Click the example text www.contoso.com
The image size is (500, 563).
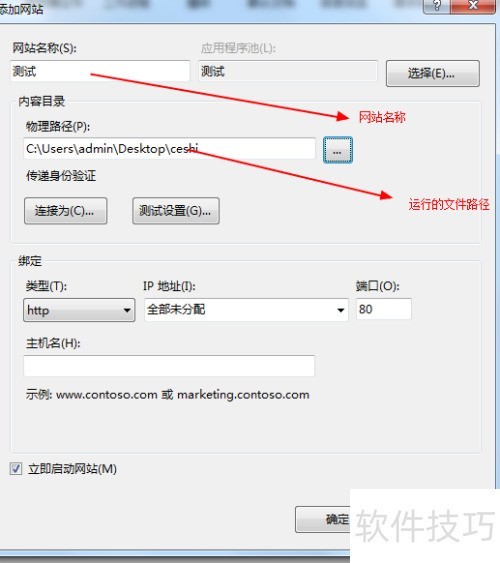pos(107,395)
